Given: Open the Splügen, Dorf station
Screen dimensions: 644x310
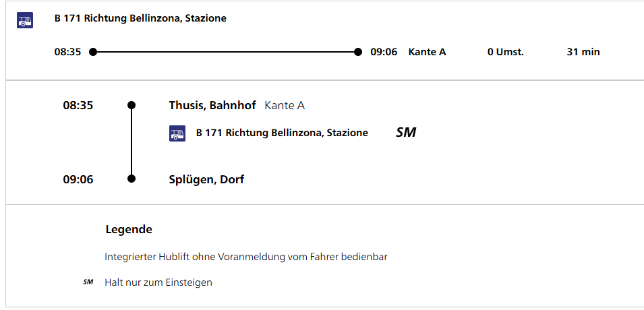Looking at the screenshot, I should (206, 179).
